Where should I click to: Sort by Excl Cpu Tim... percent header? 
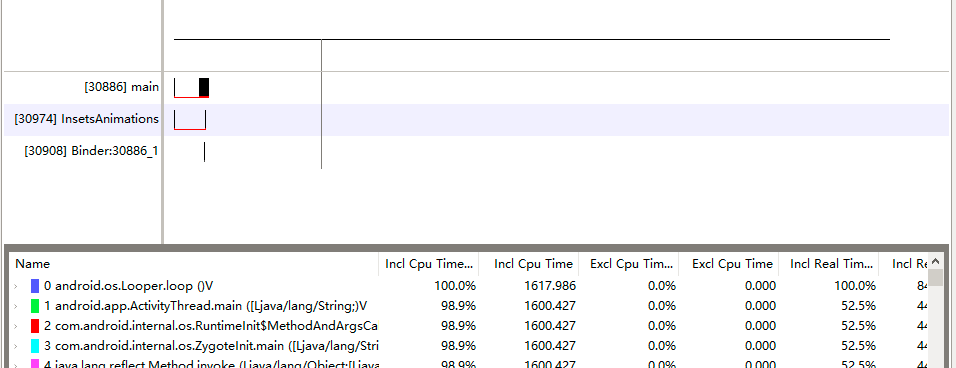tap(629, 264)
